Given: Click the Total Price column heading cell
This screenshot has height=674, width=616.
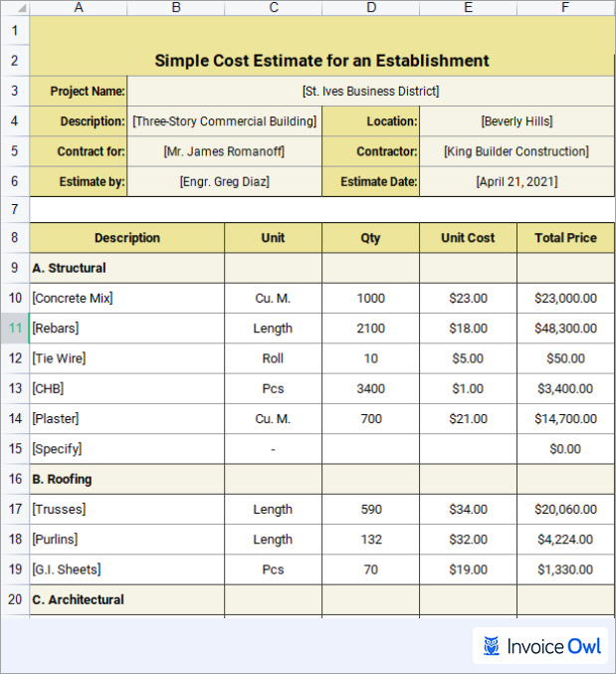Looking at the screenshot, I should click(565, 238).
